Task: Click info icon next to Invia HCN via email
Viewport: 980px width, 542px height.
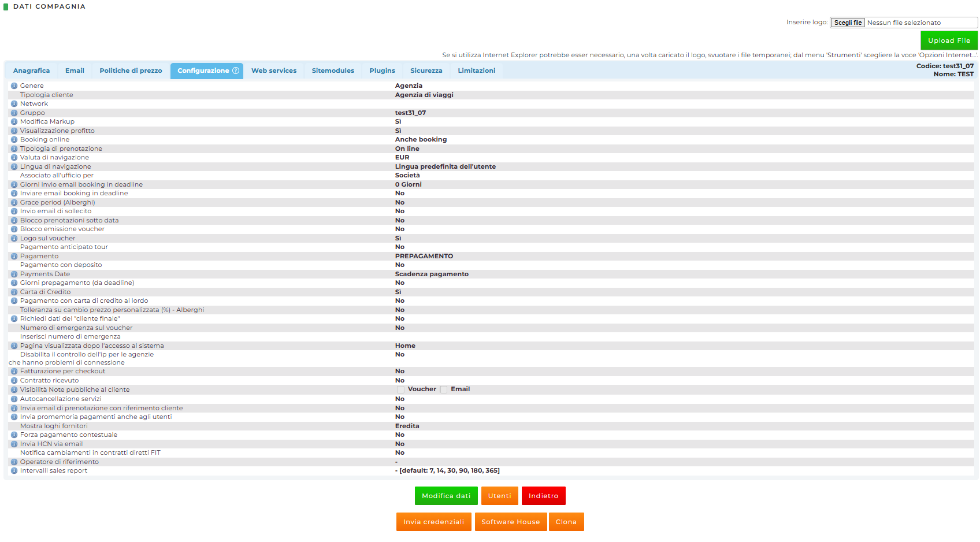Action: [x=14, y=444]
